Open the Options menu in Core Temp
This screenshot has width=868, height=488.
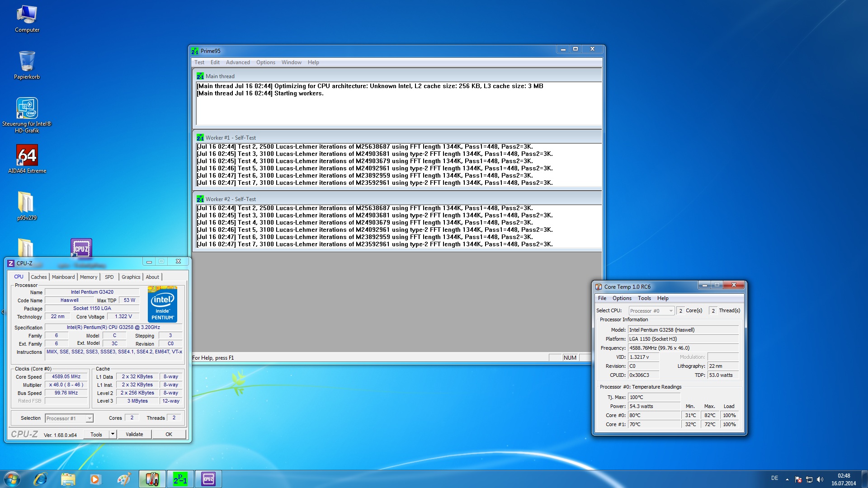pos(622,298)
